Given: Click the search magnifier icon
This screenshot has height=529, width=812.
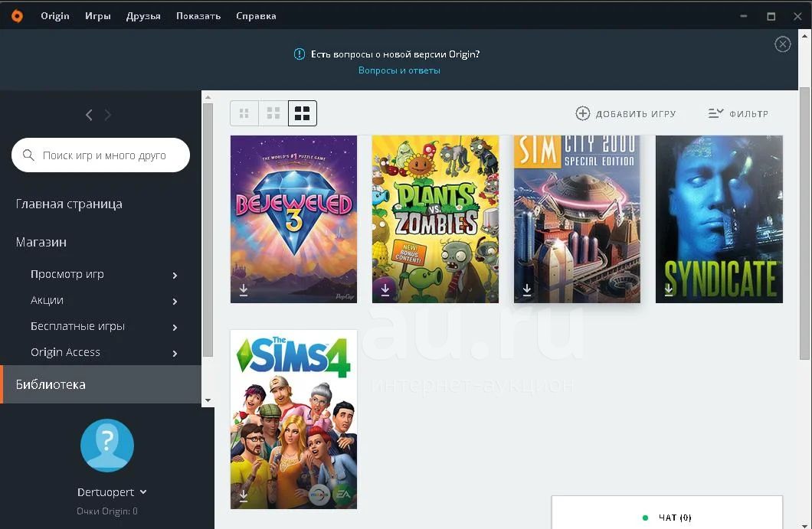Looking at the screenshot, I should click(28, 155).
